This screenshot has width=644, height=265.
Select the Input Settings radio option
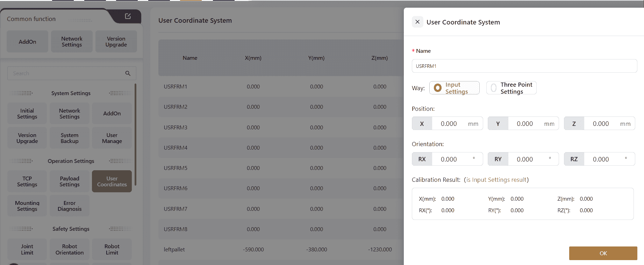[438, 88]
